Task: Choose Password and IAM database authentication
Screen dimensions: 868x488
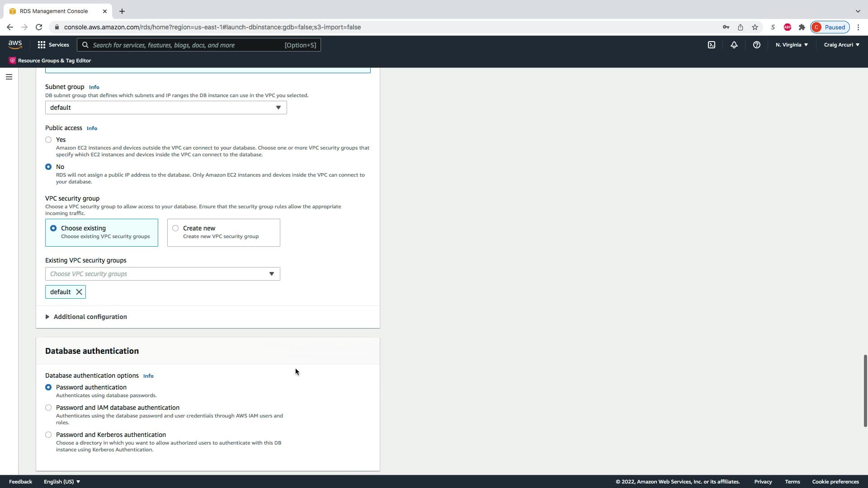Action: (x=48, y=408)
